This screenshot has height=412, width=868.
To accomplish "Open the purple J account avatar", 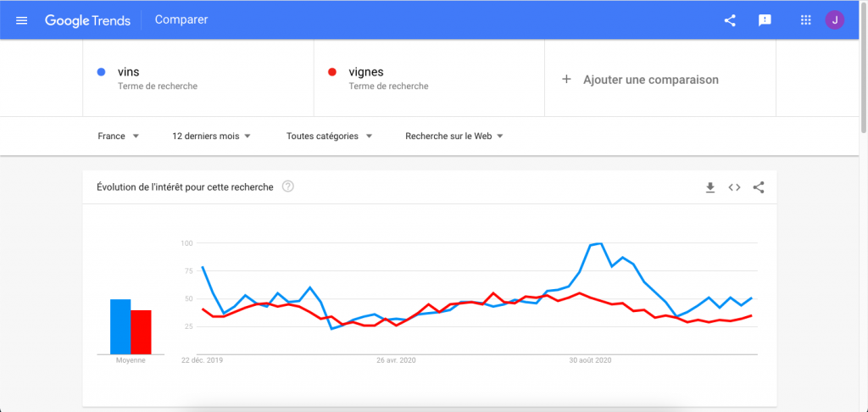I will (x=834, y=20).
